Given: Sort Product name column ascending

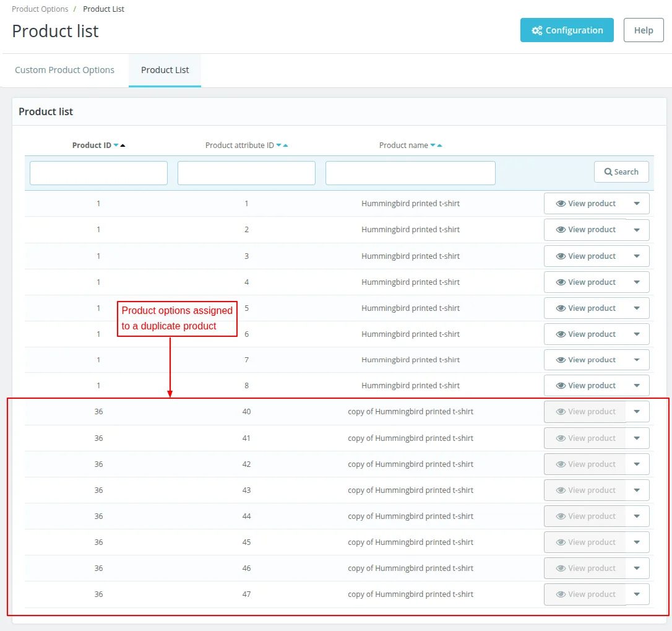Looking at the screenshot, I should click(439, 146).
